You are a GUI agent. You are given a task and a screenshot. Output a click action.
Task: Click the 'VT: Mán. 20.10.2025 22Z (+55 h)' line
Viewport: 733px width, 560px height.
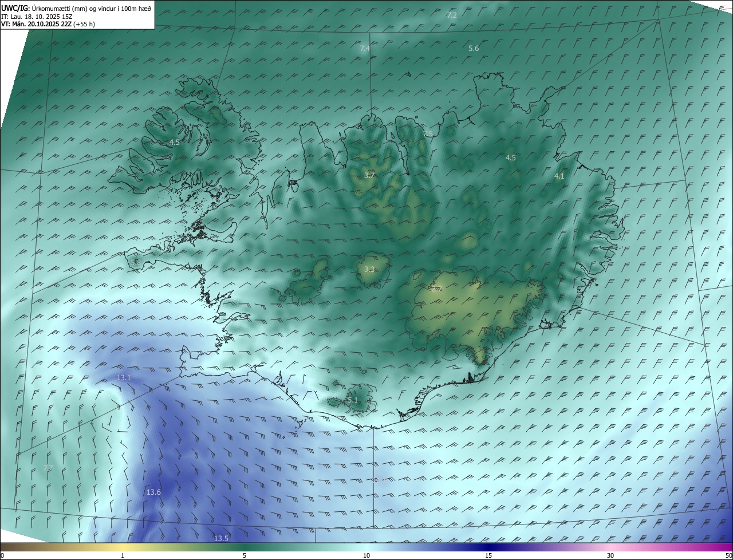48,24
